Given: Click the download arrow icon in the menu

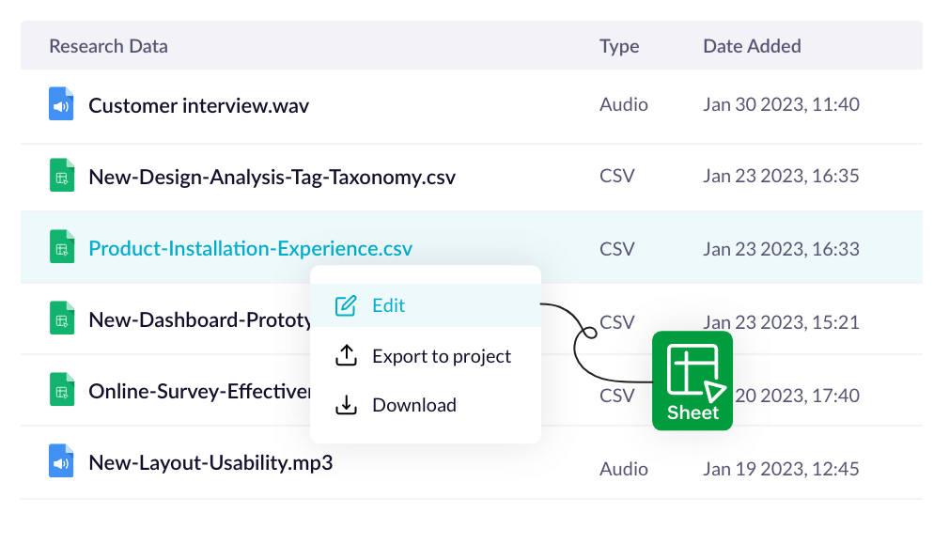Looking at the screenshot, I should [347, 405].
